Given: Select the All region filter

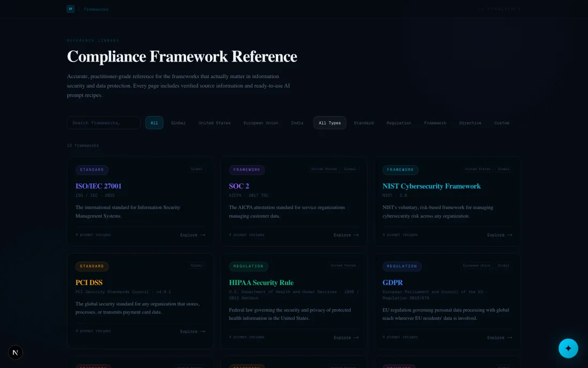Looking at the screenshot, I should 154,122.
